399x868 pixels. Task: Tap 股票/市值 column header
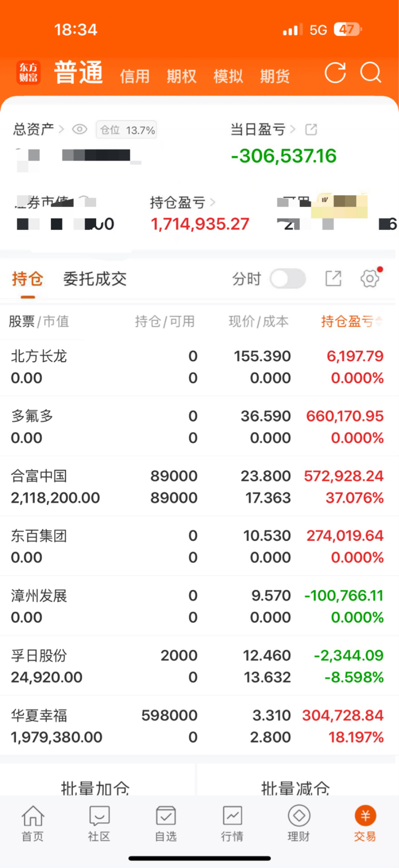[38, 321]
